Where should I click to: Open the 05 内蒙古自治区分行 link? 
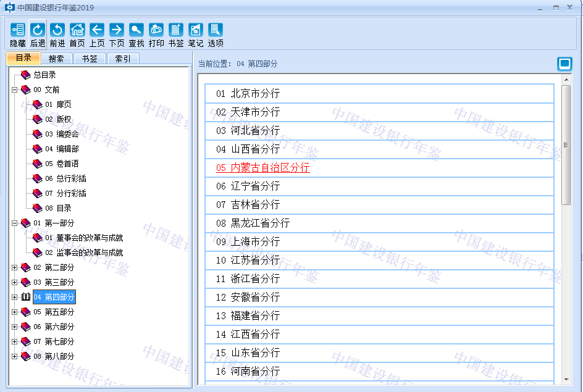263,167
